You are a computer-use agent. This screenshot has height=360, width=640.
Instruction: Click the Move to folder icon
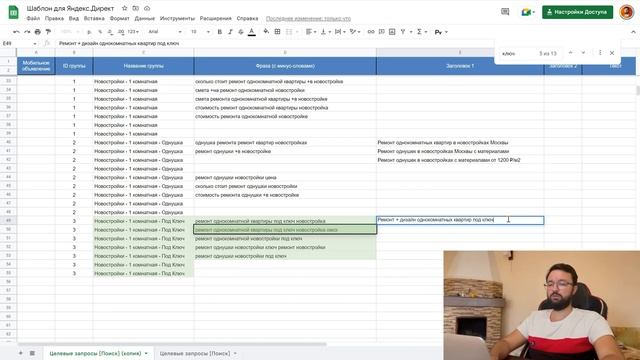click(x=136, y=8)
